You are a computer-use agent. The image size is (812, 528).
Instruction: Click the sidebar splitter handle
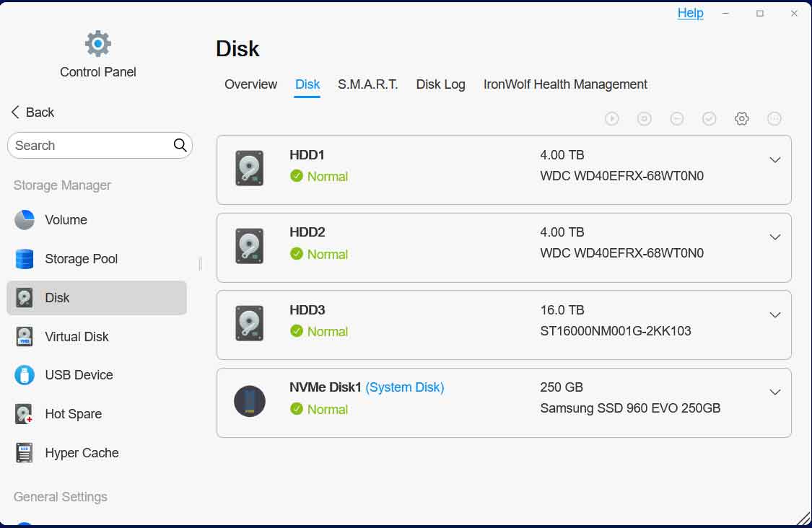point(200,263)
